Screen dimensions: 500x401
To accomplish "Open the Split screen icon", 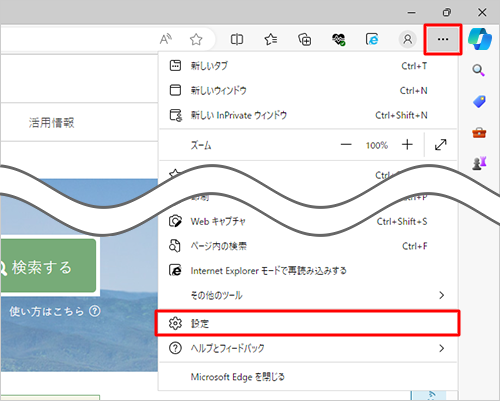I will point(237,39).
